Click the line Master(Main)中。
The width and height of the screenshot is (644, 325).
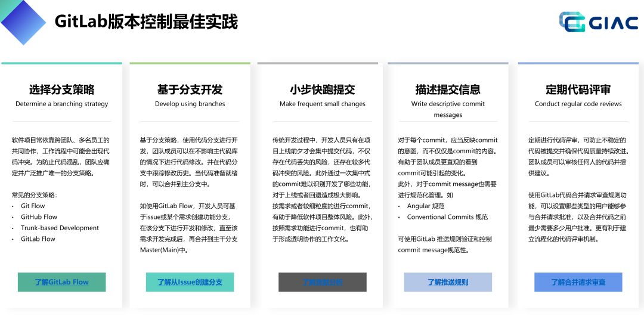tap(165, 250)
